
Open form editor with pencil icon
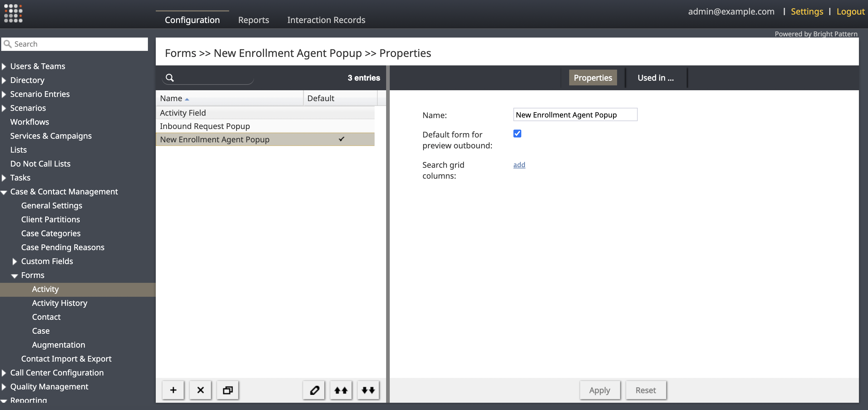314,390
